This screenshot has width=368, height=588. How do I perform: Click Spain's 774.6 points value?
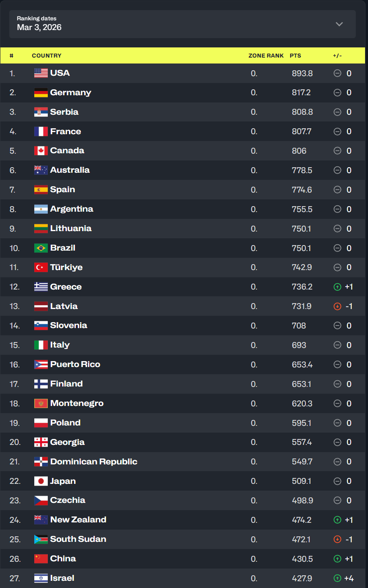302,190
